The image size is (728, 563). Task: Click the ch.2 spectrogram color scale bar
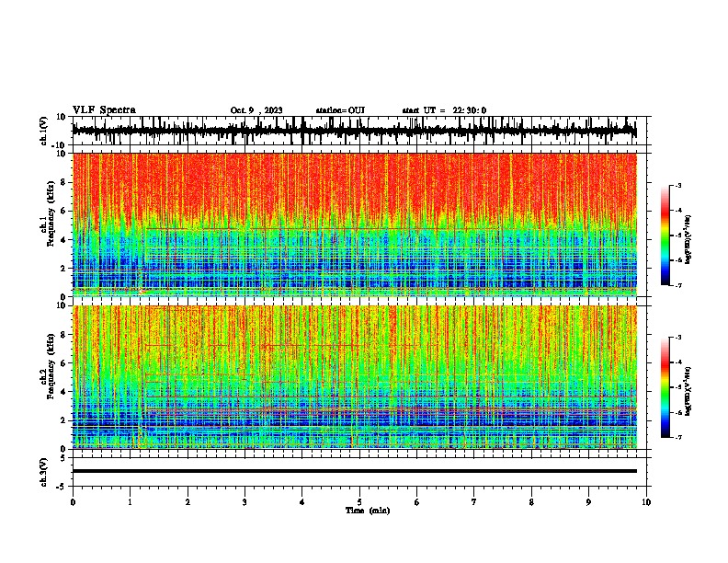coord(665,387)
